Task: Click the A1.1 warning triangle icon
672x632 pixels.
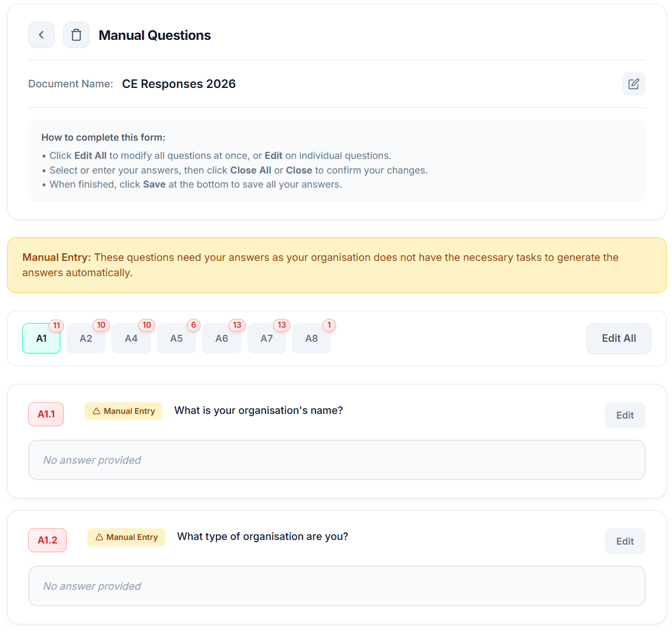Action: tap(97, 412)
